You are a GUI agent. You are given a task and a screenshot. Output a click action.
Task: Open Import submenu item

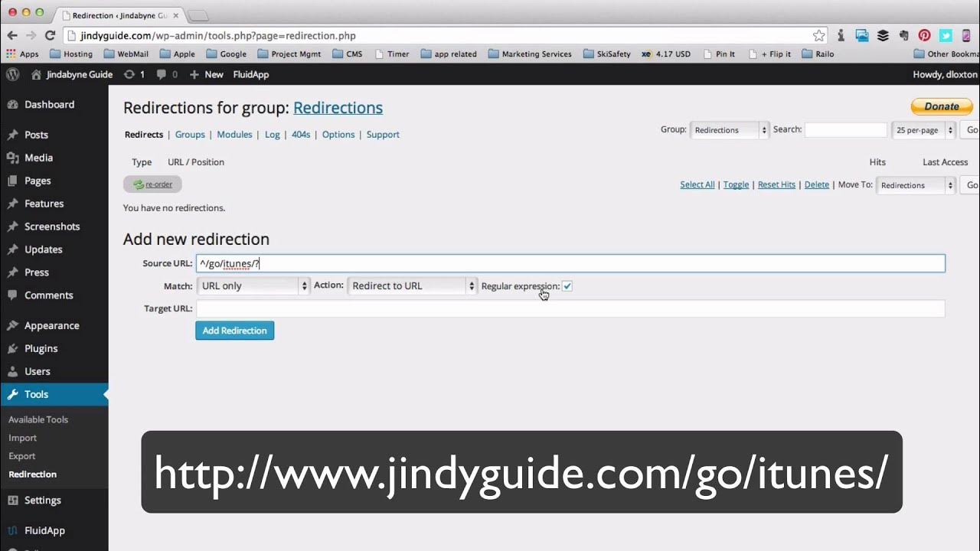click(23, 438)
